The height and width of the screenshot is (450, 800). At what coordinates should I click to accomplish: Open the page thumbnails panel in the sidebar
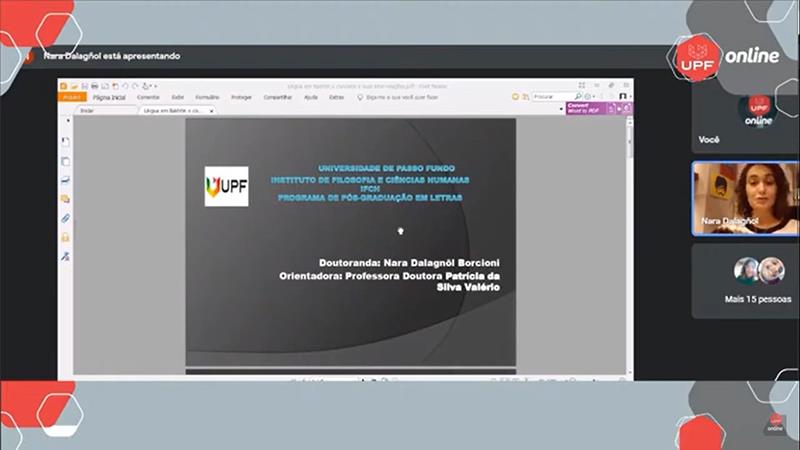65,162
